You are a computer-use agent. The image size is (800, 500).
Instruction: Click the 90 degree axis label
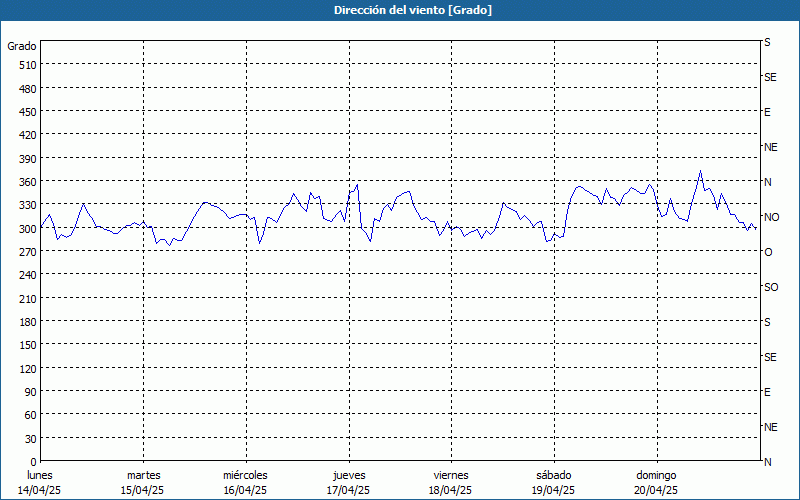(x=31, y=392)
